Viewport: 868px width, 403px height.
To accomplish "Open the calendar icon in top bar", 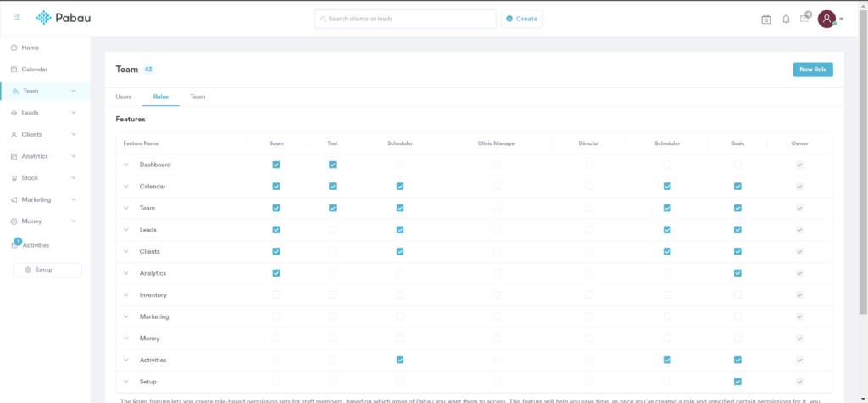I will coord(765,19).
